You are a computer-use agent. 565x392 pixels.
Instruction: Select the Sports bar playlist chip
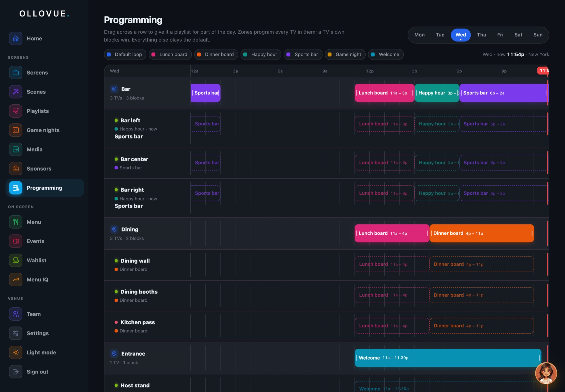tap(303, 55)
